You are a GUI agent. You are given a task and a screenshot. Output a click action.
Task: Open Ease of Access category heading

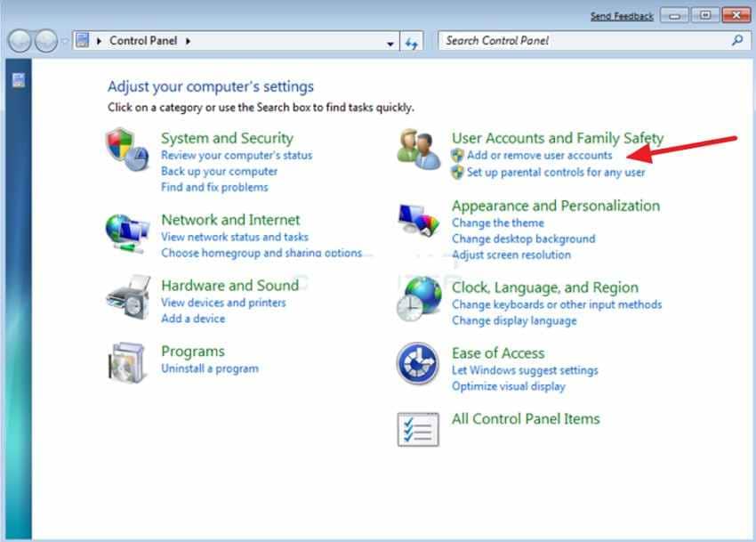click(x=498, y=353)
